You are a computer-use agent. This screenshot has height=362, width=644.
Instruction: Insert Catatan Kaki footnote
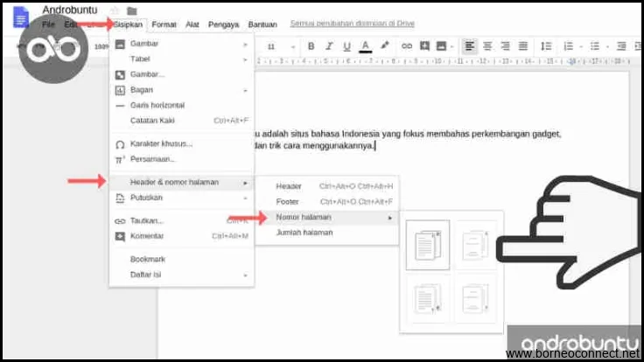[181, 121]
